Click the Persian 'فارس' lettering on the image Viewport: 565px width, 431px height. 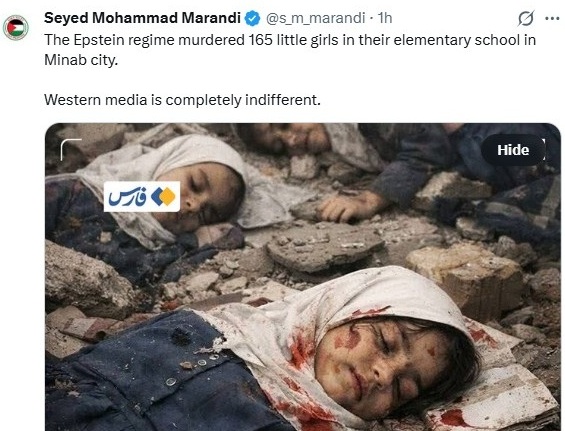(127, 198)
